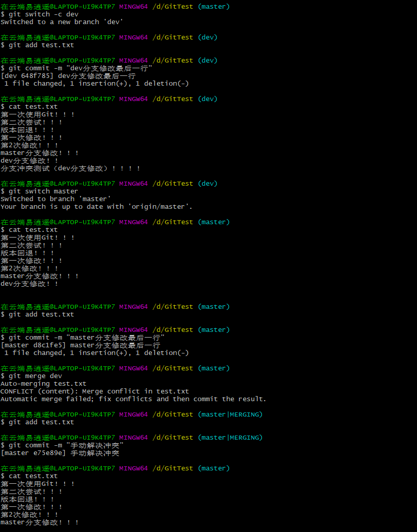Screen dimensions: 417x532
Task: Click the "Switched to branch 'master'" output
Action: point(55,199)
